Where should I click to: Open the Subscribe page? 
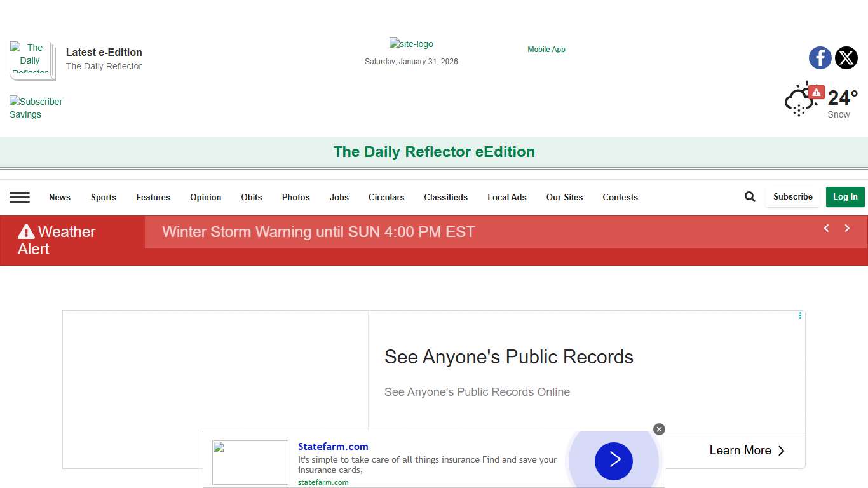tap(792, 197)
